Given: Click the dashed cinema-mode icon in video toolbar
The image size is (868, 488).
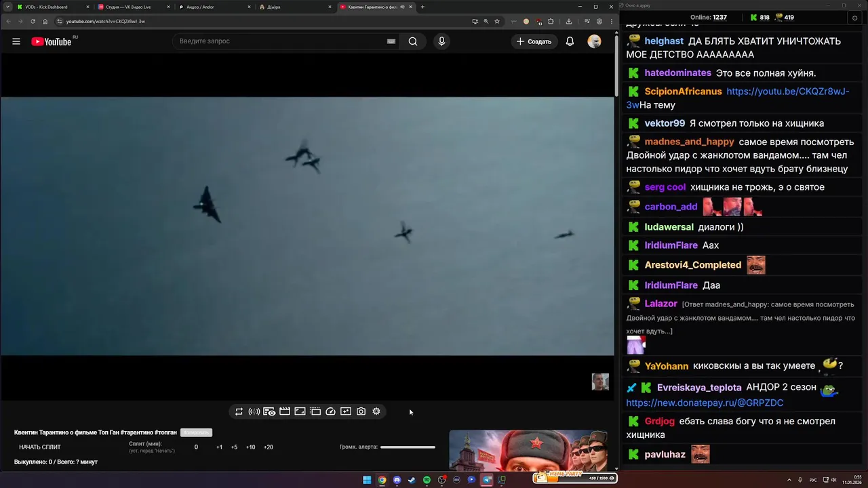Looking at the screenshot, I should tap(315, 411).
